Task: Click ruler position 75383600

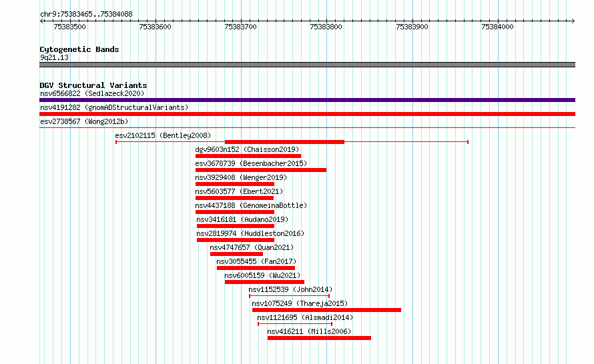Action: tap(156, 27)
